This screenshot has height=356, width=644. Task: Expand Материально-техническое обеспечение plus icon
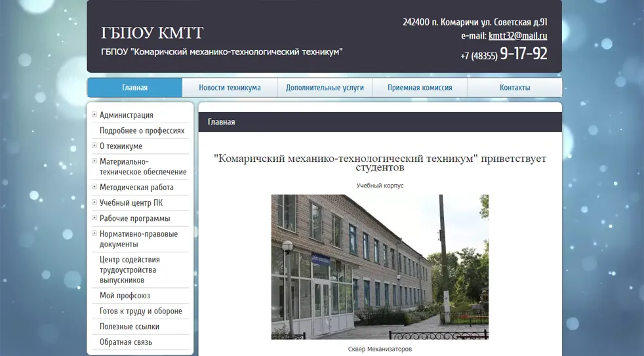tap(94, 161)
